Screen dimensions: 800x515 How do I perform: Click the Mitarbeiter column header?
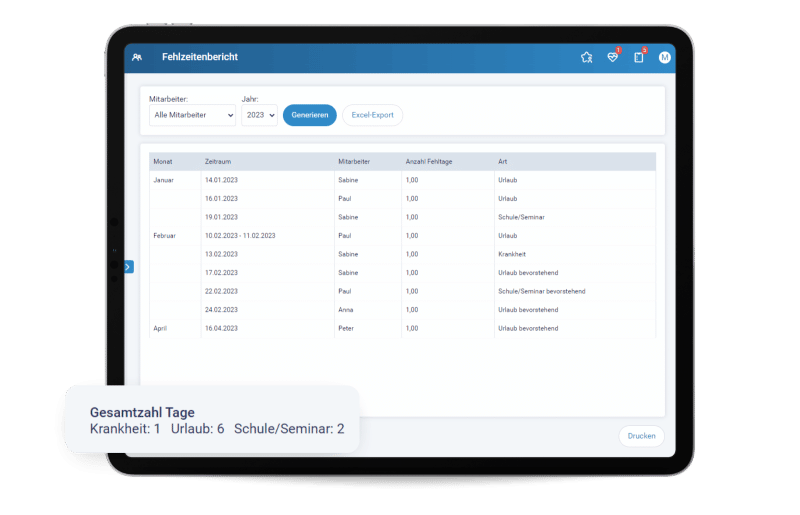pos(357,161)
